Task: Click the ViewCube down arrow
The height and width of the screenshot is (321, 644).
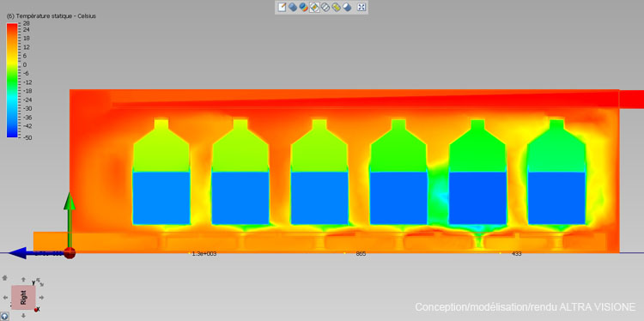Action: (23, 315)
